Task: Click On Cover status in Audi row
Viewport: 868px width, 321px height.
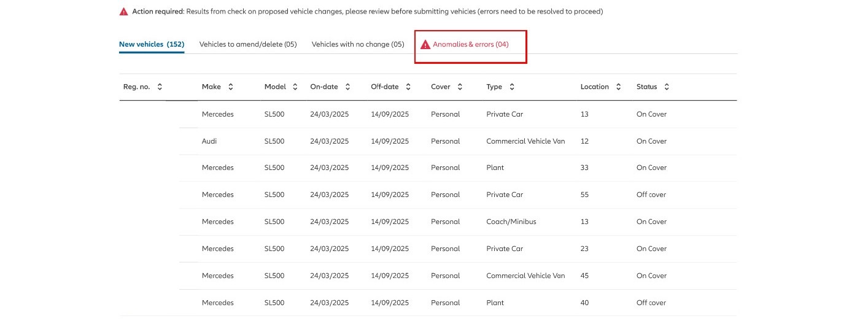Action: point(651,141)
